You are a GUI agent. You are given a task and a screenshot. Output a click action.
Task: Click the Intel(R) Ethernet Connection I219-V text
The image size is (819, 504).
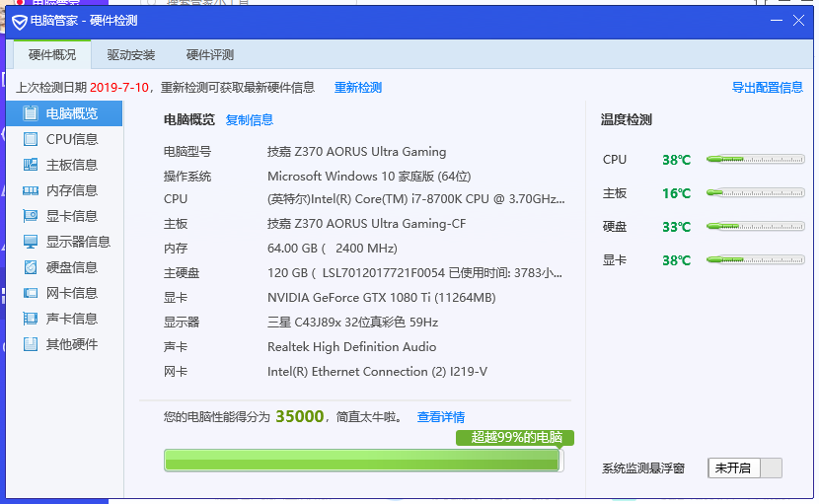coord(377,371)
